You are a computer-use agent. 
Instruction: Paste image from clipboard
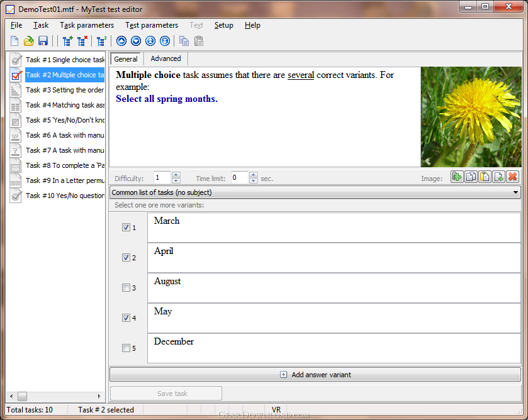[x=485, y=177]
